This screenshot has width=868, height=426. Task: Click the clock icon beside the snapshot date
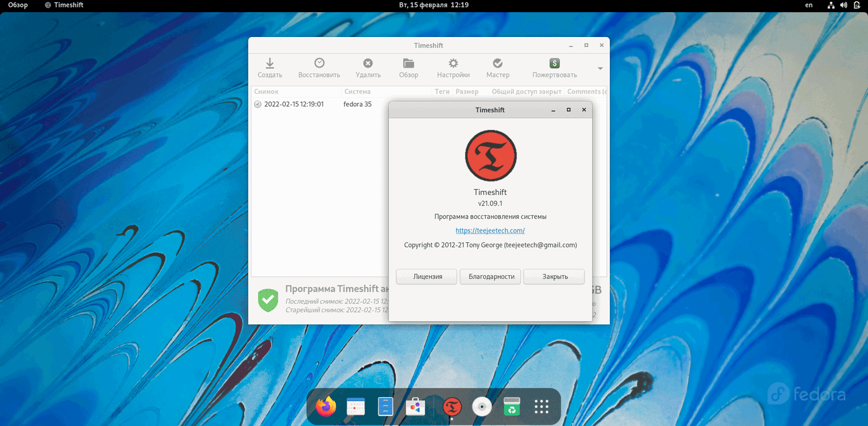pos(258,105)
